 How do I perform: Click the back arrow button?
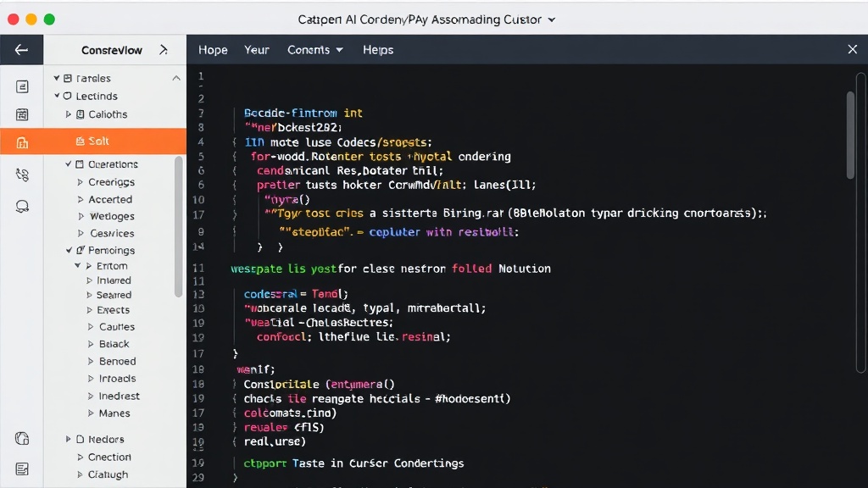pyautogui.click(x=21, y=50)
